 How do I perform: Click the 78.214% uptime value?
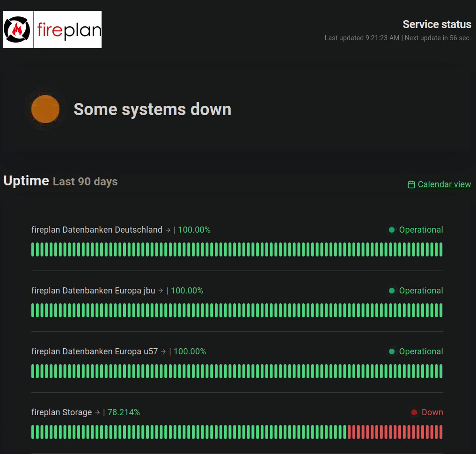[124, 412]
